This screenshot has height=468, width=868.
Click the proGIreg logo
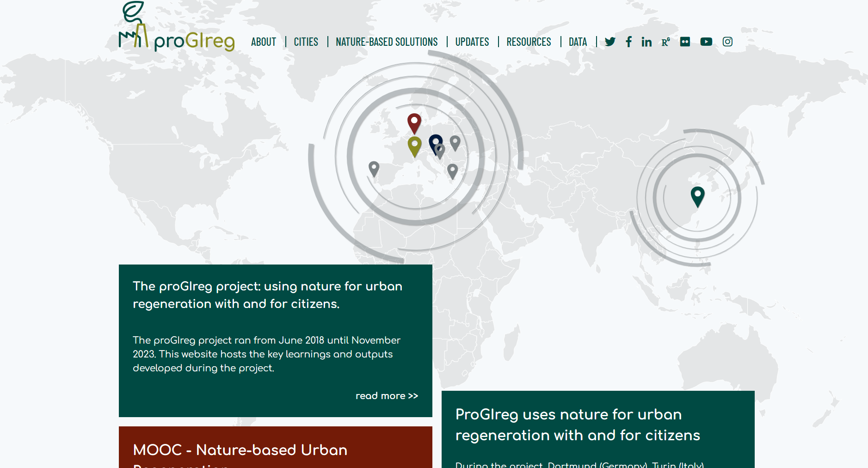point(177,29)
